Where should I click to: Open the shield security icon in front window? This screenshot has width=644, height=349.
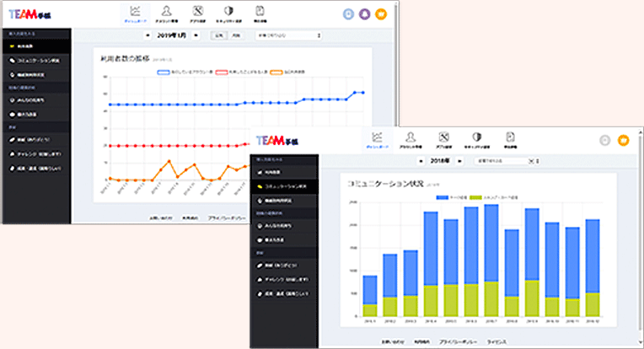point(476,140)
